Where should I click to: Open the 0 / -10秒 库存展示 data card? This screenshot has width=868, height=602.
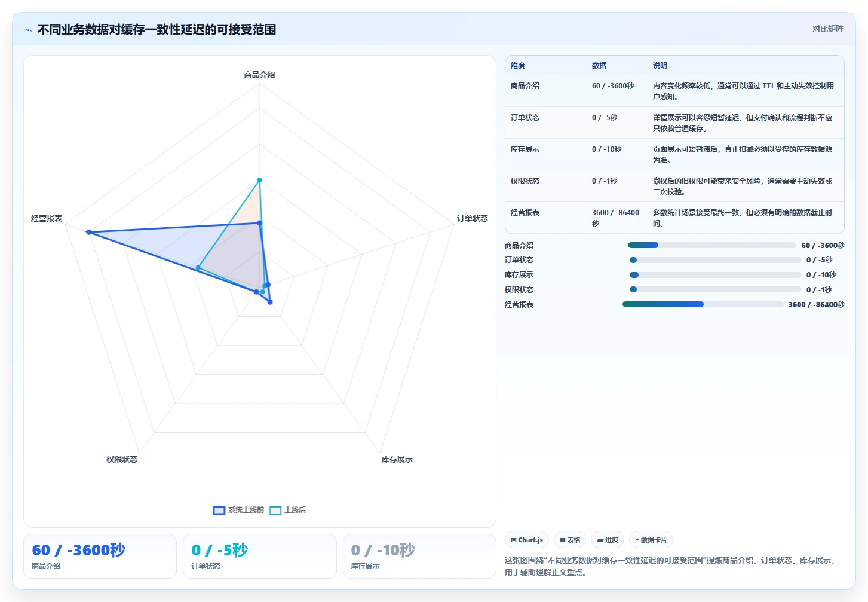click(419, 556)
